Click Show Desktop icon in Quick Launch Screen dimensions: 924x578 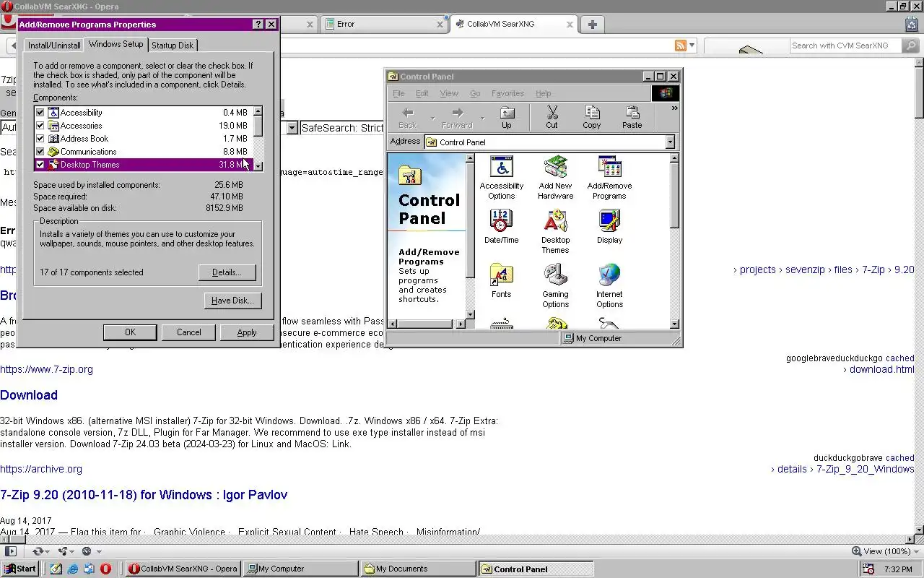pyautogui.click(x=56, y=569)
